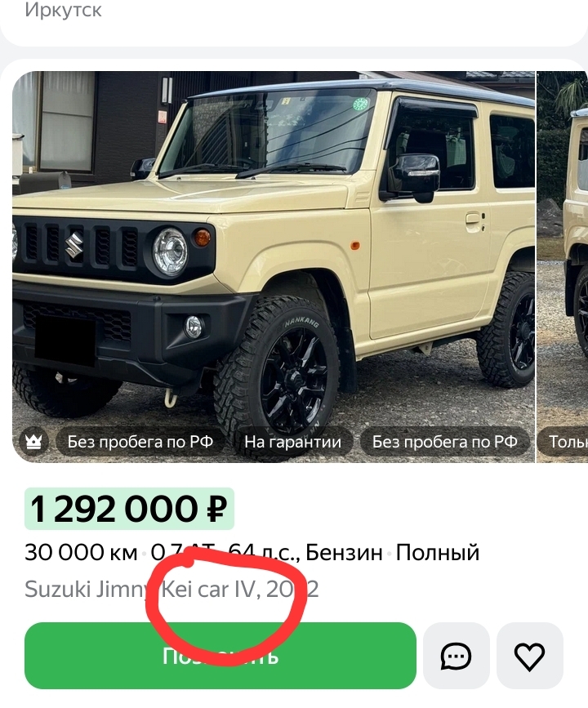Add the Jimny listing to favorites
Viewport: 588px width, 708px height.
(530, 656)
